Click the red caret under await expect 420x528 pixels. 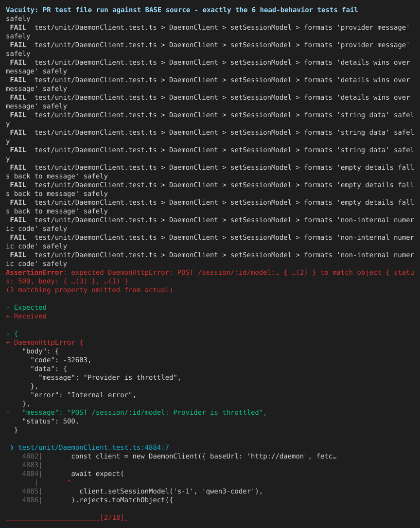point(69,482)
